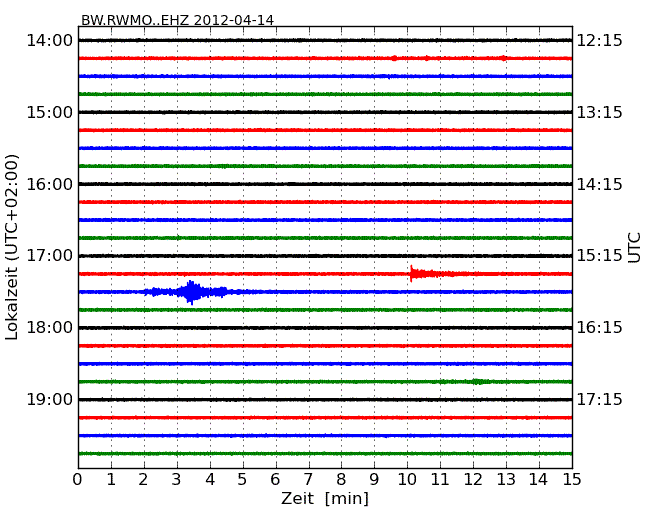Click the small green signal bump near minute 12
This screenshot has height=520, width=650.
point(478,381)
